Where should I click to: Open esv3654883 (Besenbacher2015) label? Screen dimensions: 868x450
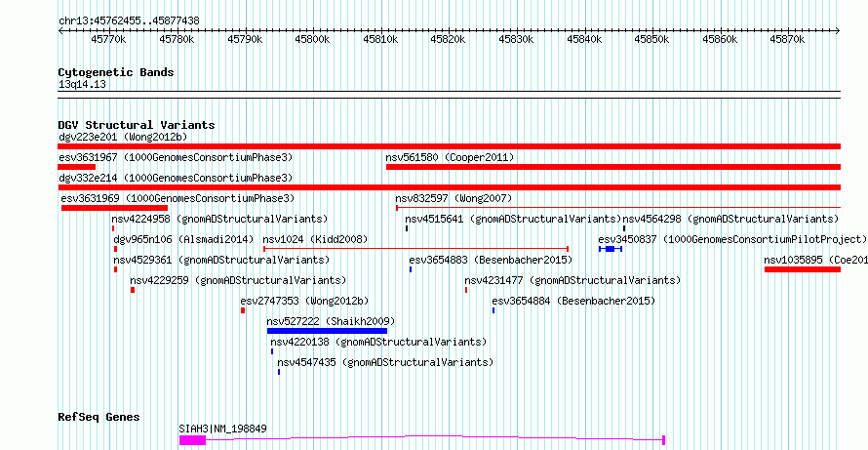[491, 260]
